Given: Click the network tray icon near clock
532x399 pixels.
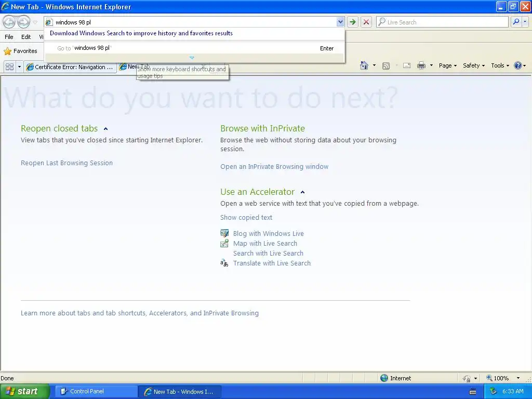Looking at the screenshot, I should pos(494,391).
